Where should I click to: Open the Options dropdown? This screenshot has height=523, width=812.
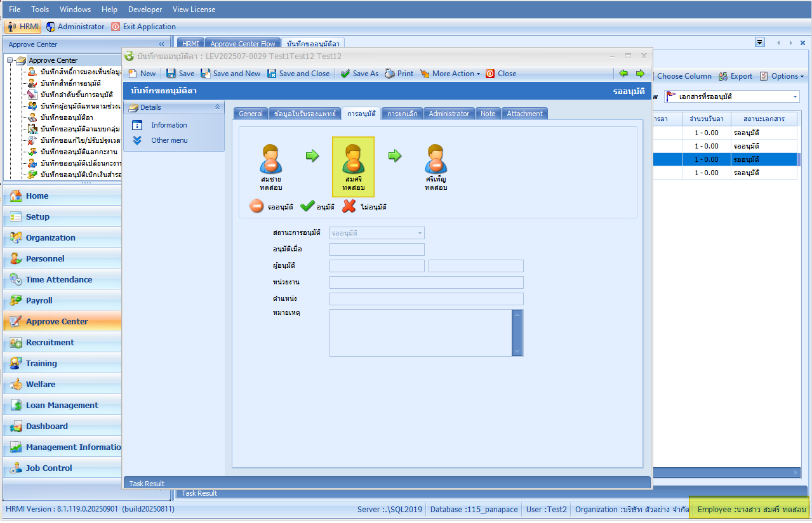[782, 76]
